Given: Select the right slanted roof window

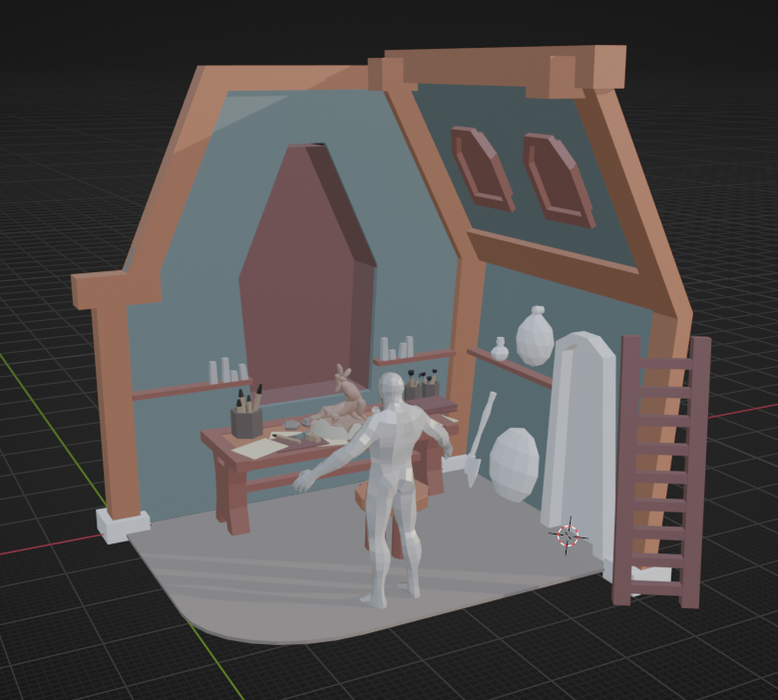Looking at the screenshot, I should (559, 180).
